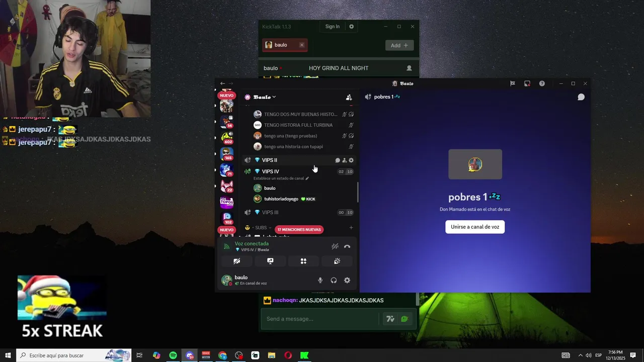Open server with 71 notifications badge

pyautogui.click(x=226, y=170)
